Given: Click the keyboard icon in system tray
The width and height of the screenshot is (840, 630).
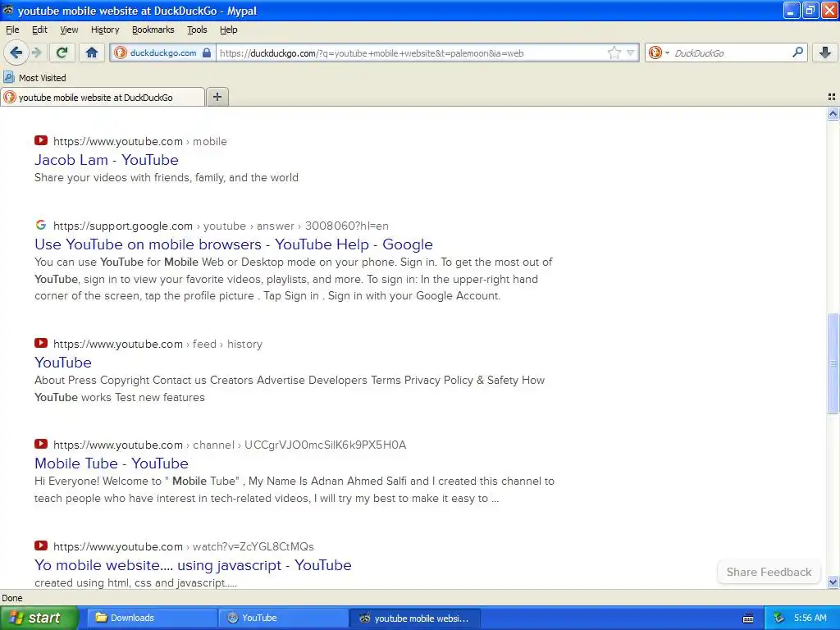Looking at the screenshot, I should pyautogui.click(x=748, y=619).
